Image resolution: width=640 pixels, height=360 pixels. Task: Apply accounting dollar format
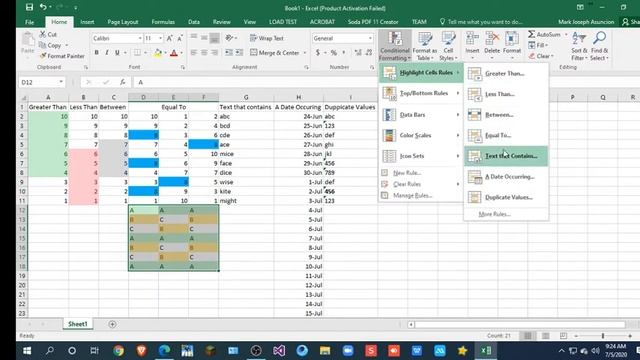coord(318,53)
